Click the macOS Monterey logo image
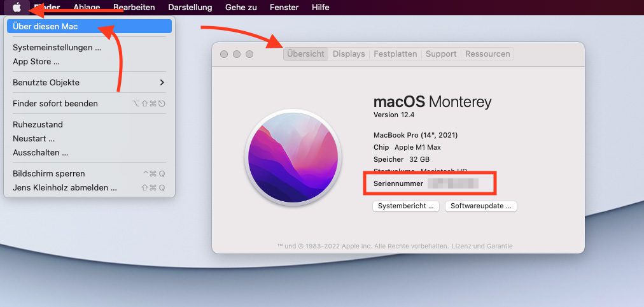 [x=293, y=157]
